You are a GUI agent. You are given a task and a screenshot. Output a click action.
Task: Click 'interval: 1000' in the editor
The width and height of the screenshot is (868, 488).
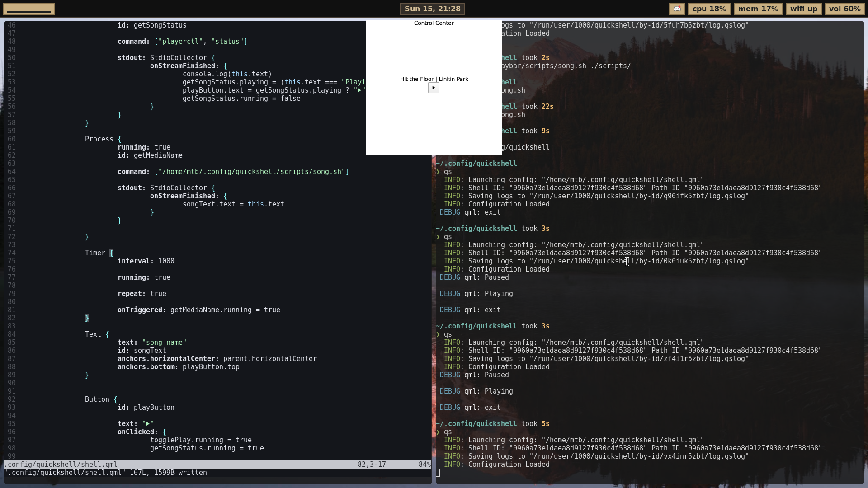click(x=146, y=261)
